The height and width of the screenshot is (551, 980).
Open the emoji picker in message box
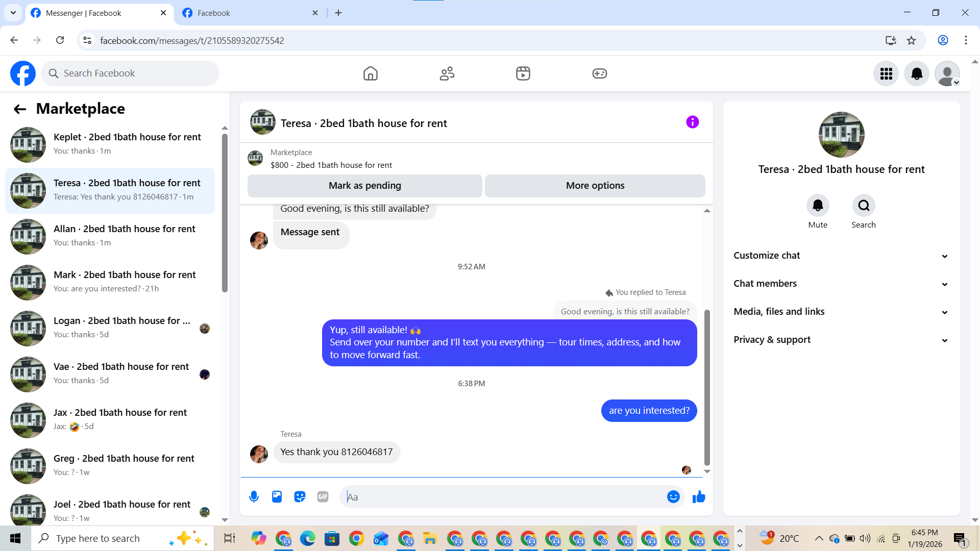click(x=673, y=497)
